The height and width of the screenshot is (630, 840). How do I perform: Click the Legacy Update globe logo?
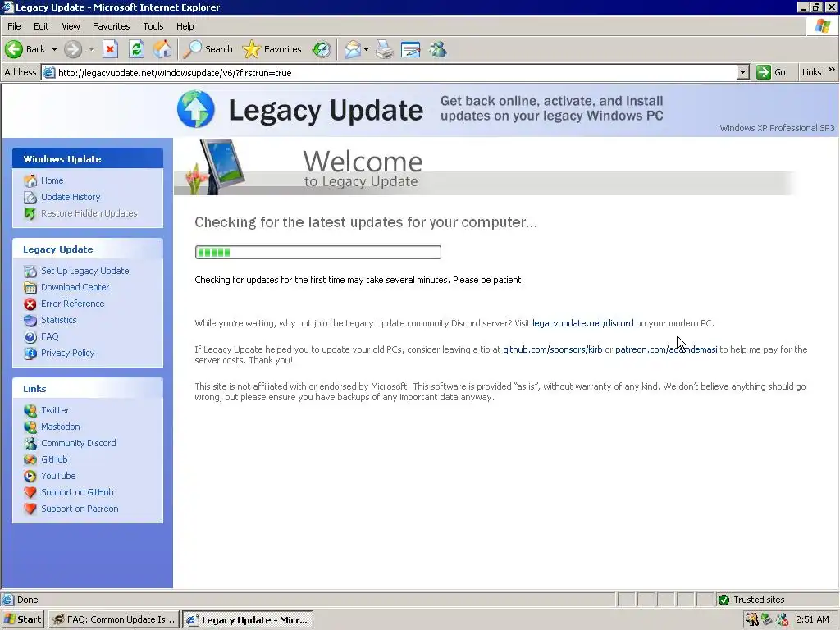coord(196,109)
